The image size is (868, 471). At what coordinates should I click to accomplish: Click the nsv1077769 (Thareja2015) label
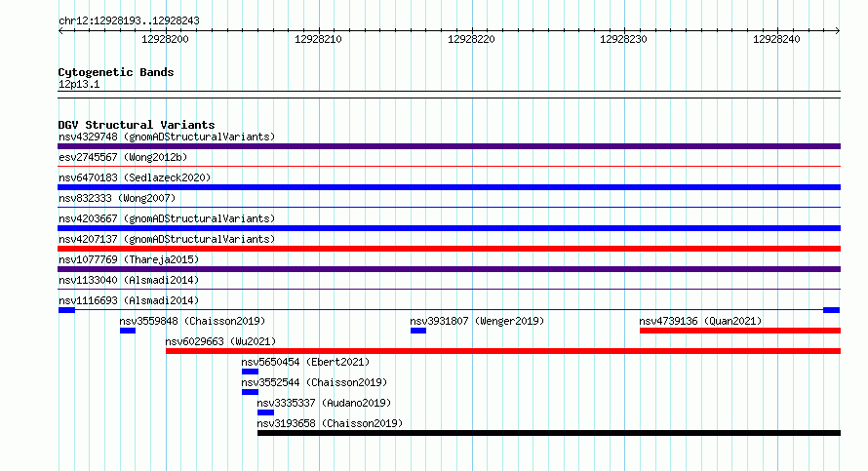pos(129,259)
